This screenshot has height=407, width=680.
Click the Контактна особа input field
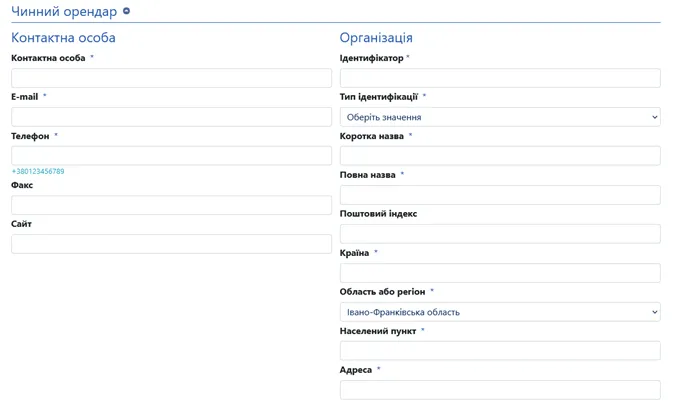pyautogui.click(x=171, y=78)
